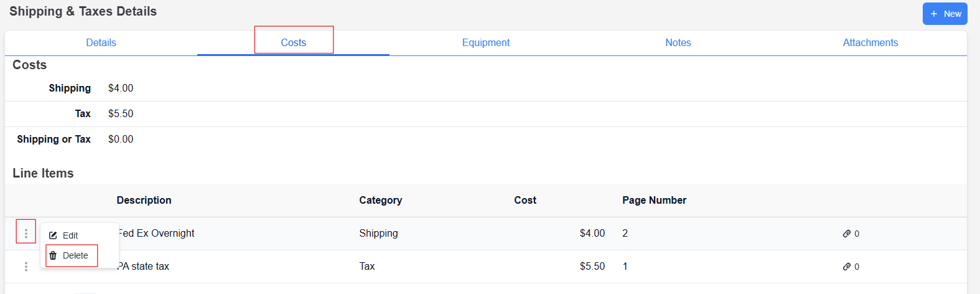Click the Line Items section heading

coord(43,173)
